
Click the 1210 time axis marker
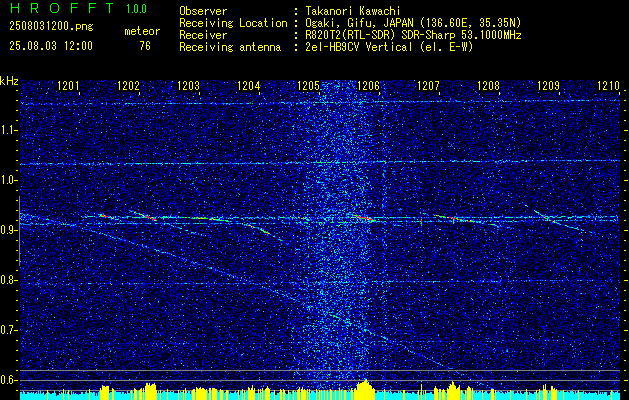tap(609, 85)
